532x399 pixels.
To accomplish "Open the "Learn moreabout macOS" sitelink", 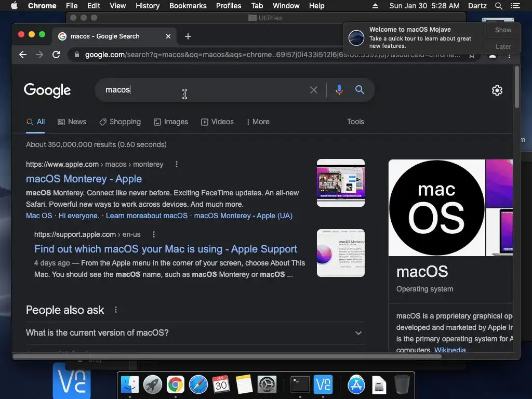I will pyautogui.click(x=147, y=216).
